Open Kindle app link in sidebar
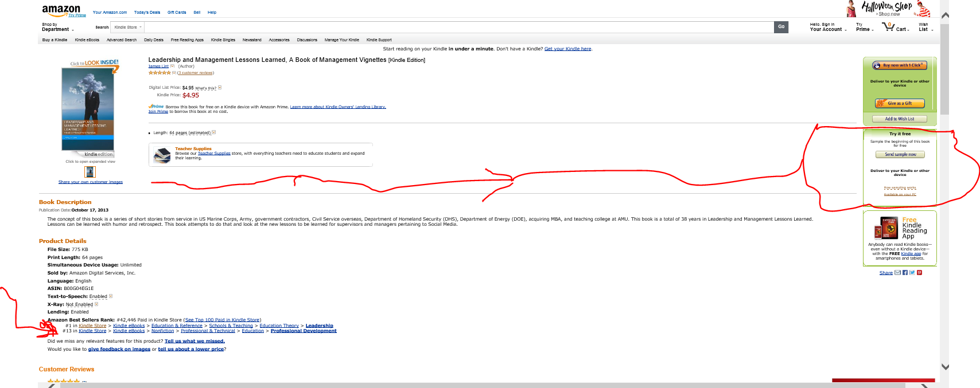The height and width of the screenshot is (388, 980). 911,253
